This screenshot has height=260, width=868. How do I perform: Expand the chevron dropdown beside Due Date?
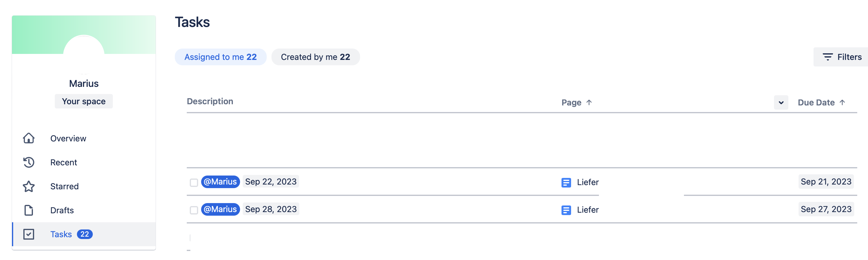781,102
